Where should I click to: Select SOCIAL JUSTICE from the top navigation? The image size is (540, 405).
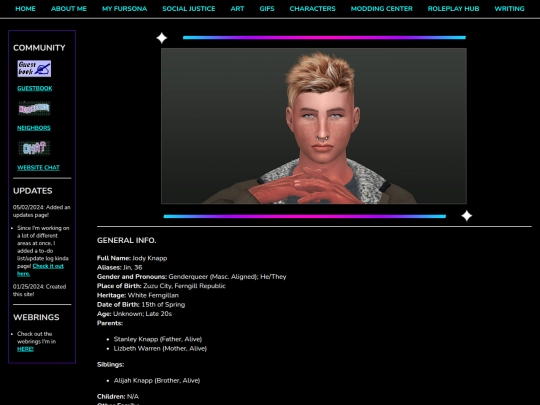click(189, 9)
